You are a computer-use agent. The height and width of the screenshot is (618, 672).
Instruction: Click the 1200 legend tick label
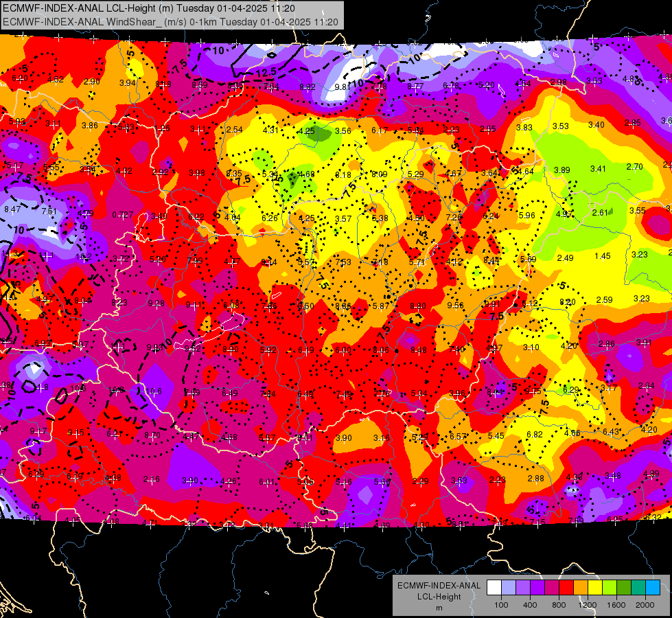[587, 605]
